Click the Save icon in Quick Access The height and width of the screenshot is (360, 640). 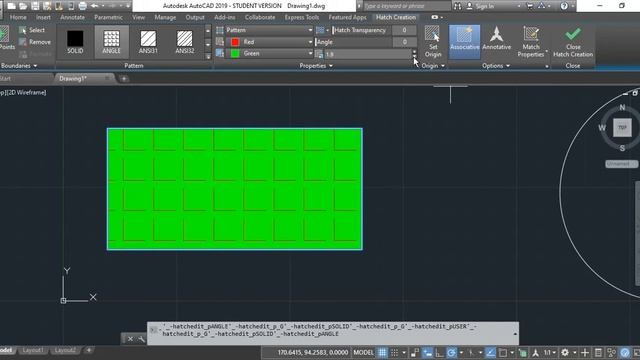35,6
